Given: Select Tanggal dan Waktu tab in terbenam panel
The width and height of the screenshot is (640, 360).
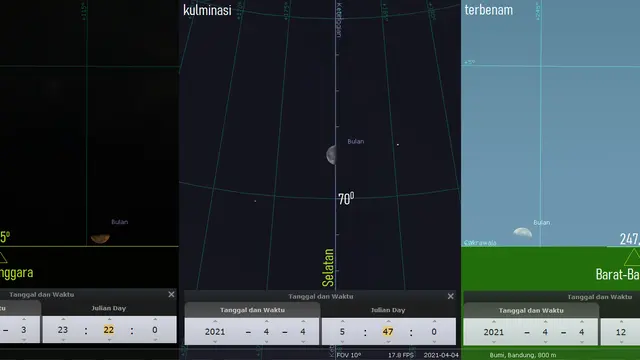Looking at the screenshot, I should tap(531, 311).
